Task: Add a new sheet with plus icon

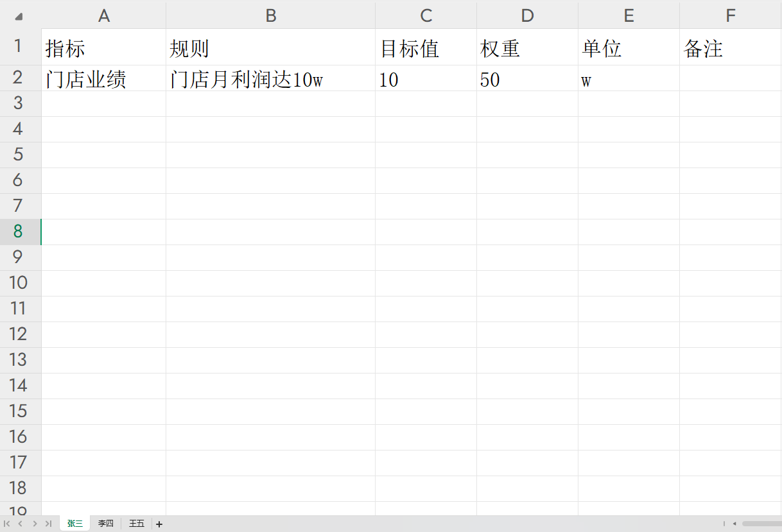Action: pyautogui.click(x=159, y=524)
